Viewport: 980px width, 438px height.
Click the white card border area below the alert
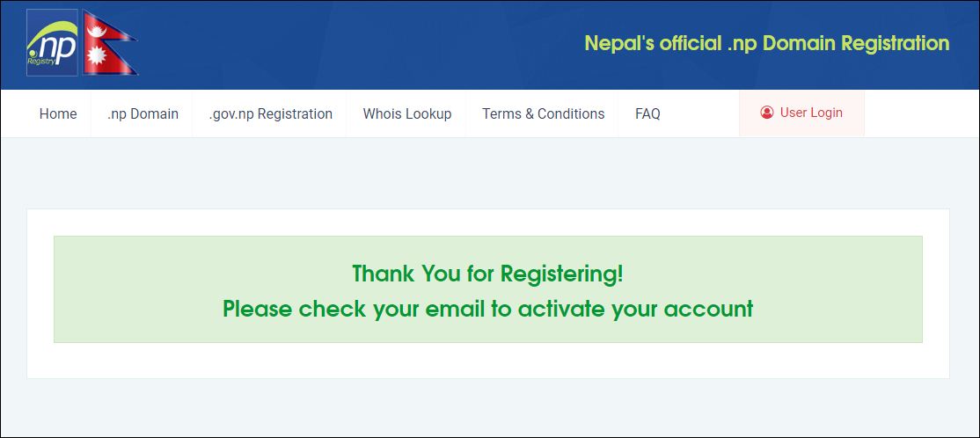[x=487, y=361]
